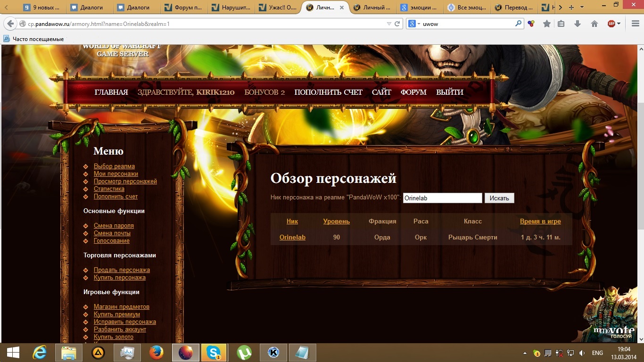Sort by 'Время в игре' column

[540, 221]
